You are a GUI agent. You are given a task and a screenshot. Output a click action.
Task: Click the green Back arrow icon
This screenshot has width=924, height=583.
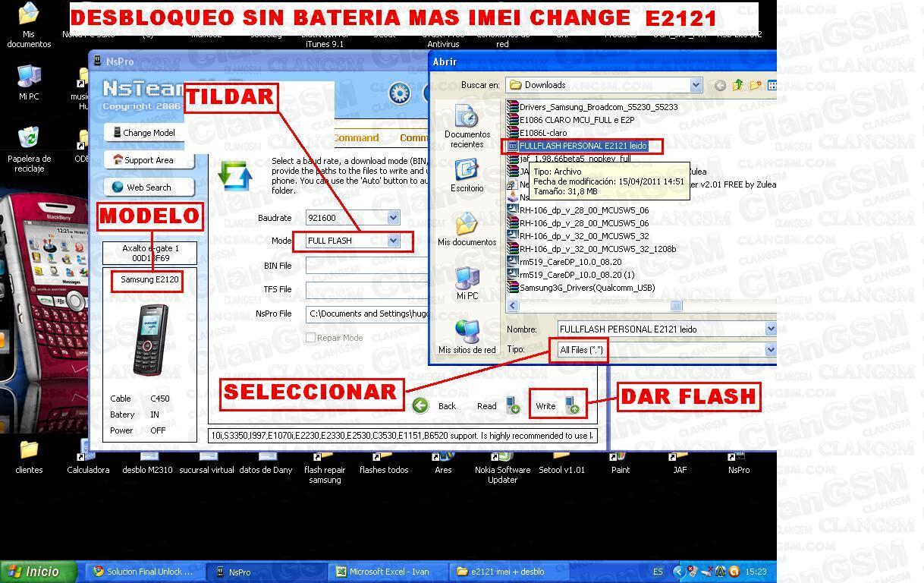pos(420,406)
